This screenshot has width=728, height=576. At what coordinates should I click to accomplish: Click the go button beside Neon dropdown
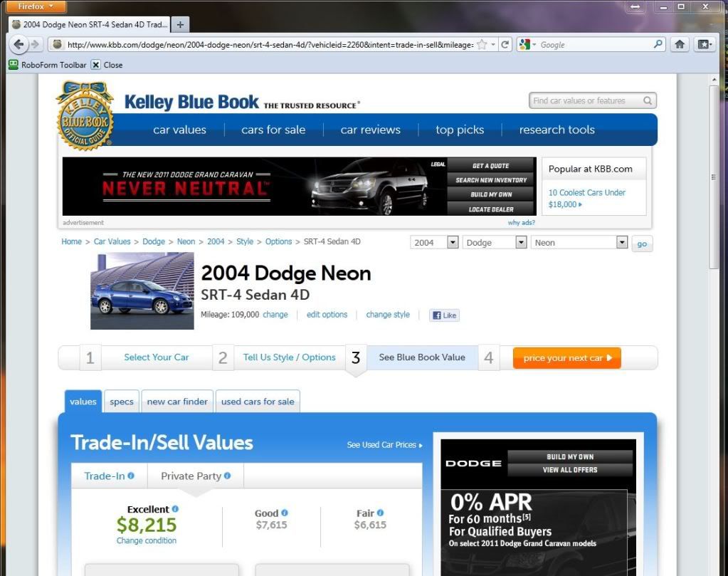642,244
